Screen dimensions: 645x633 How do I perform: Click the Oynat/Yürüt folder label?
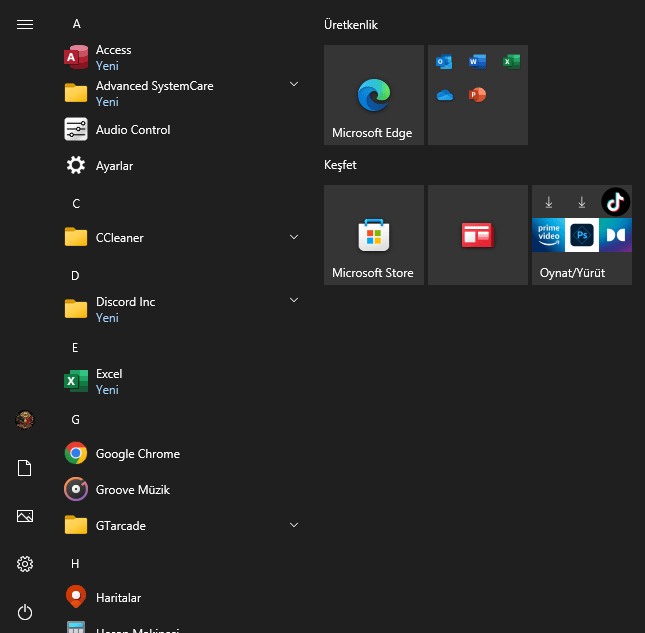[572, 273]
